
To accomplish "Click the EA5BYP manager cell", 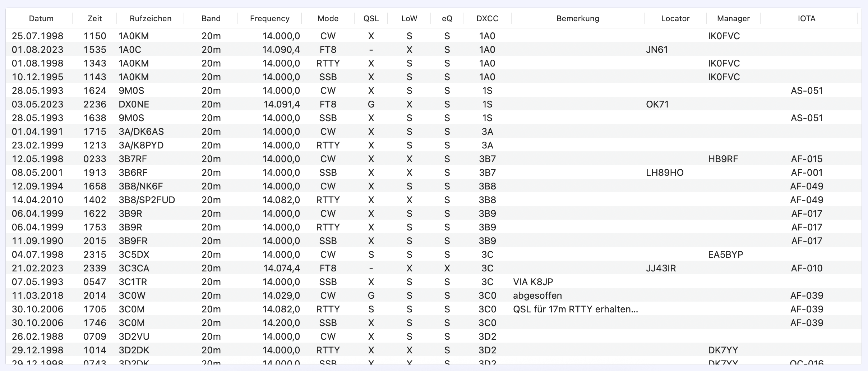I will (x=725, y=255).
